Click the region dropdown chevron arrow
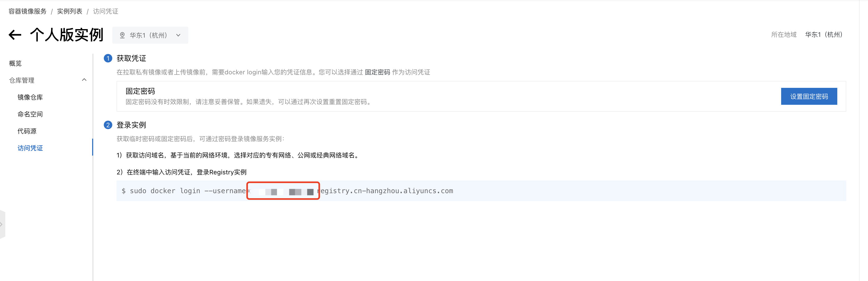Image resolution: width=868 pixels, height=281 pixels. pos(178,35)
